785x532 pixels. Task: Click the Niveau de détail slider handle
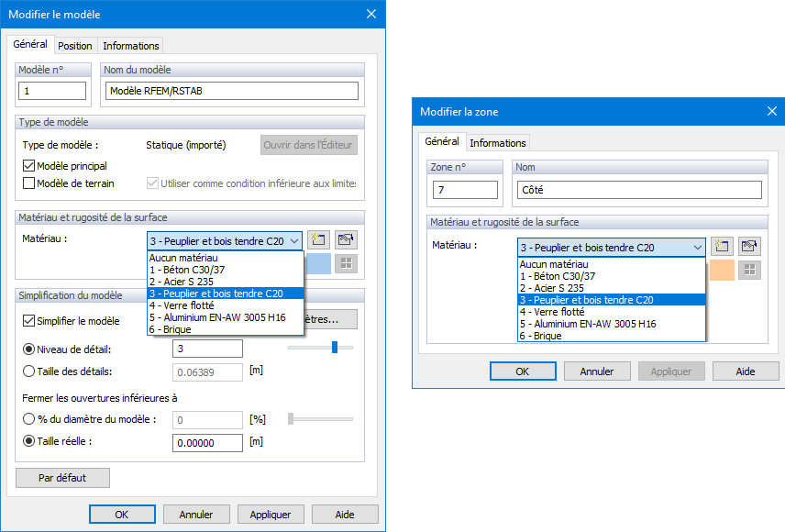pos(335,347)
